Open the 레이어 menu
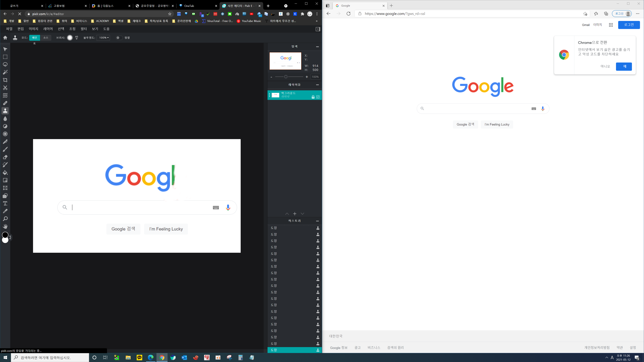The width and height of the screenshot is (644, 362). click(48, 29)
